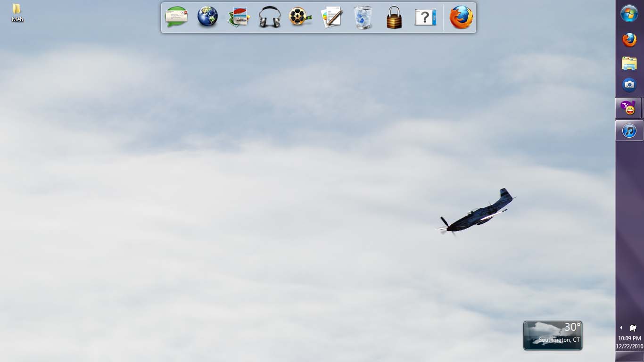
Task: Click the padlock icon in the dock
Action: pos(394,17)
